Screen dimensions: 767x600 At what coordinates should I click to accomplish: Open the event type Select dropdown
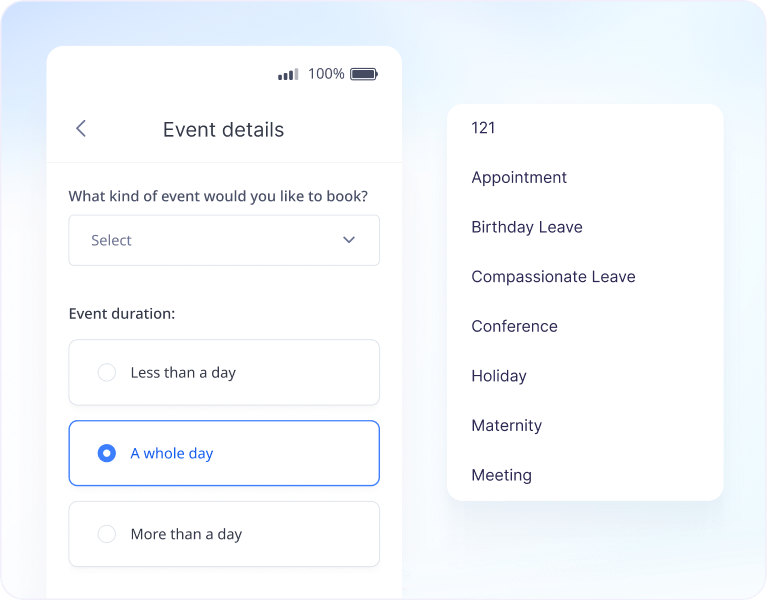click(223, 240)
